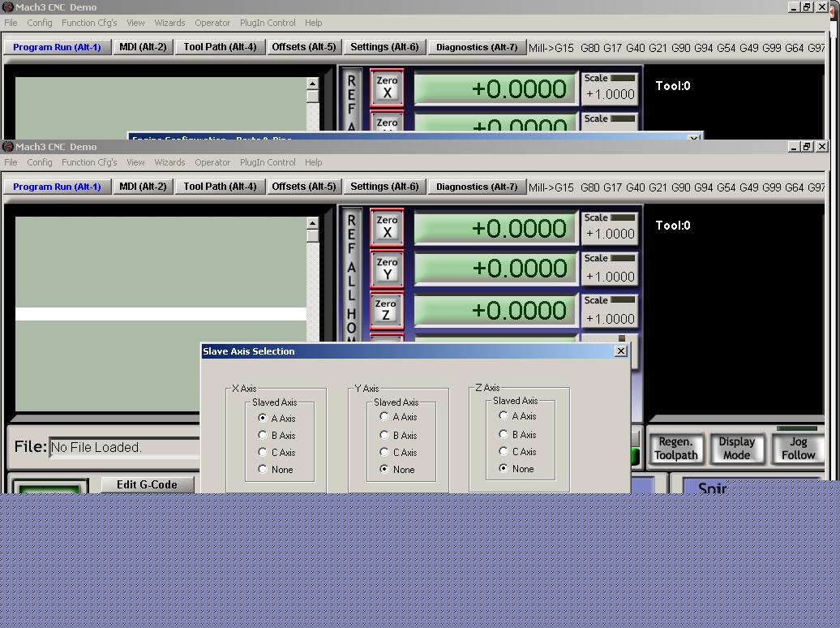Select B Axis slave for Y Axis

tap(384, 435)
